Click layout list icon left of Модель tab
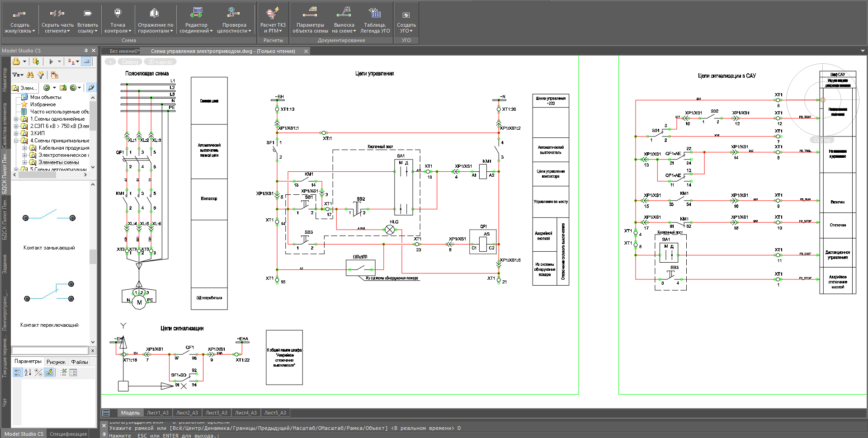Viewport: 868px width, 438px height. point(106,413)
